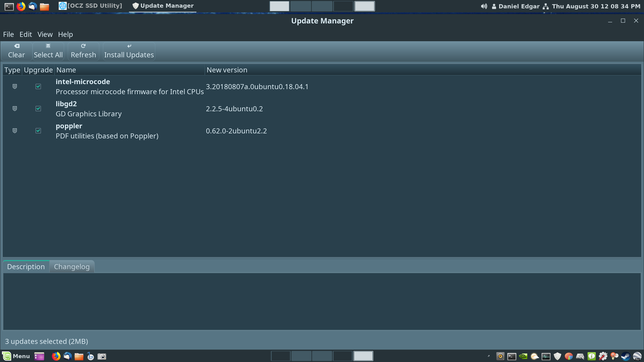Click the shield type icon for libgd2
Screen dimensions: 644x362
(x=15, y=108)
